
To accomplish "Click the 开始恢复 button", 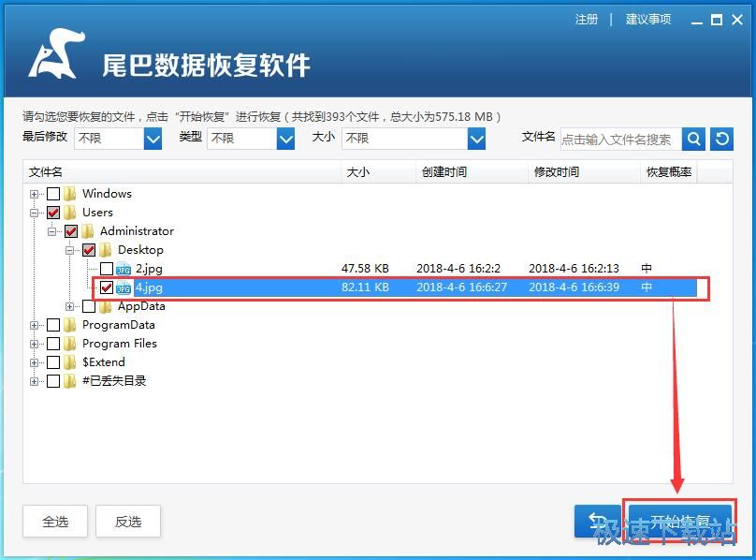I will coord(680,522).
